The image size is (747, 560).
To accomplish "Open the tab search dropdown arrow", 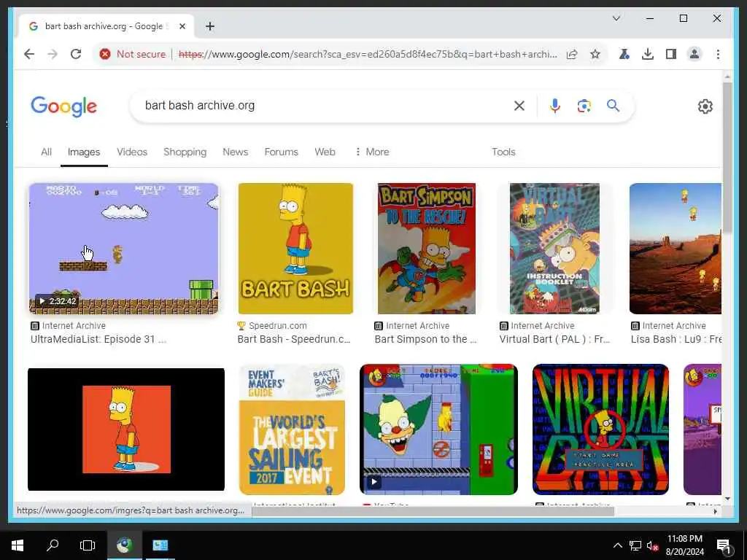I will [x=616, y=18].
